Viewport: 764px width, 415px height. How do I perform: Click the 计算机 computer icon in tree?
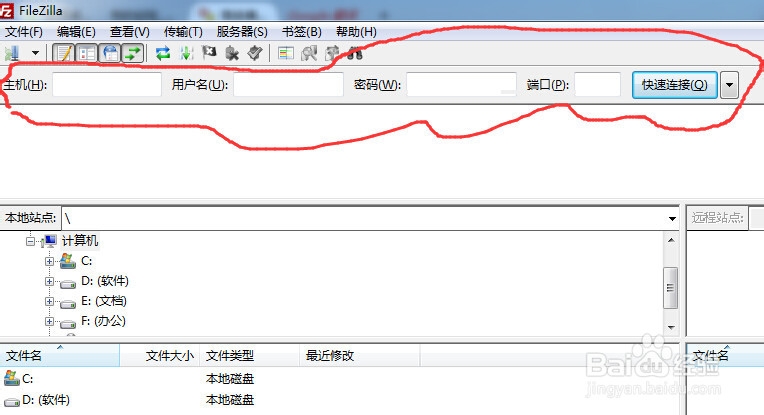point(50,241)
